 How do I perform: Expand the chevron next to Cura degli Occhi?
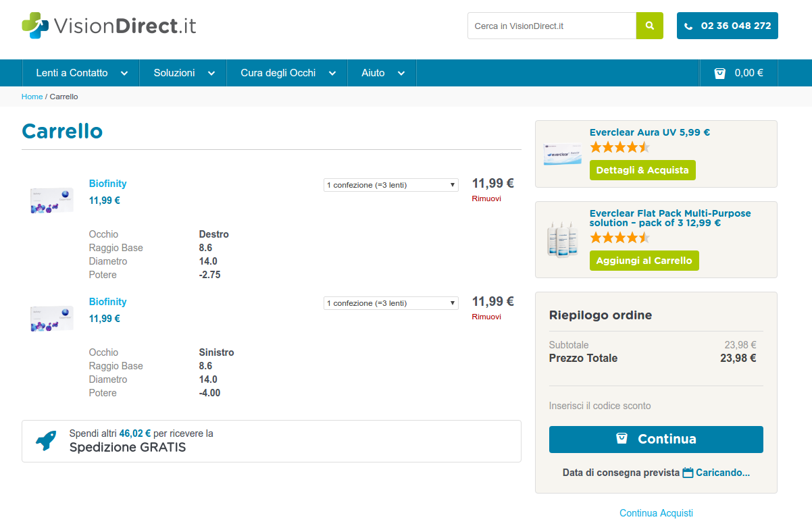tap(332, 74)
